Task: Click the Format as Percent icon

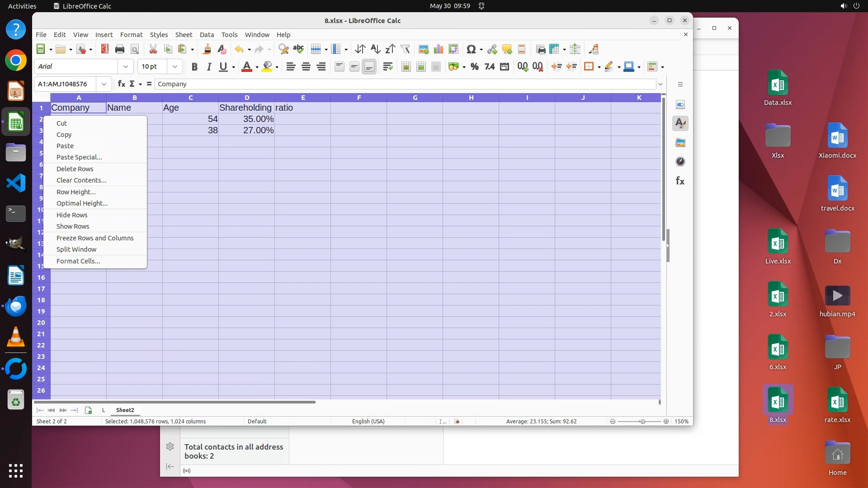Action: click(474, 67)
